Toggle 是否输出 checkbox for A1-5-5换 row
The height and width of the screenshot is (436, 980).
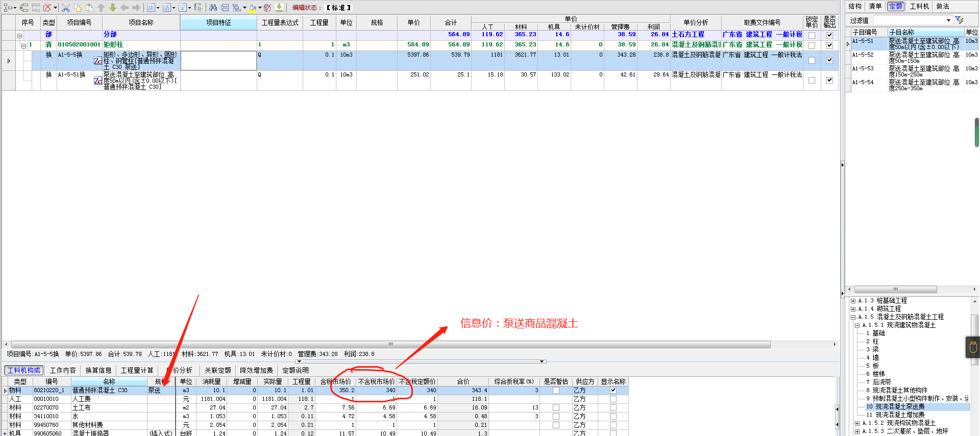tap(829, 60)
